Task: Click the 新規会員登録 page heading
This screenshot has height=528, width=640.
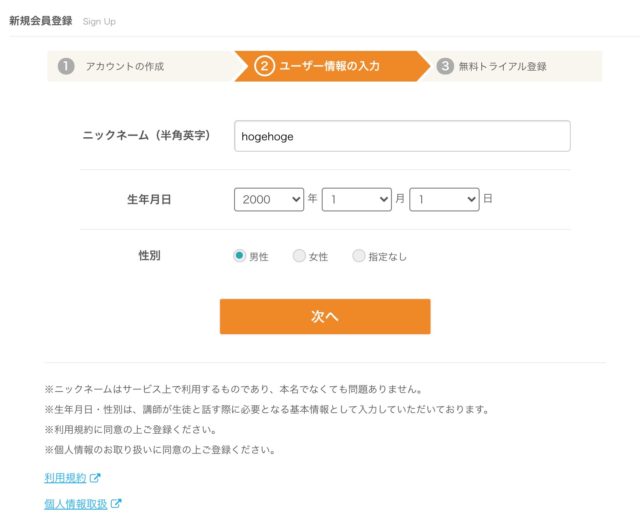Action: (x=40, y=20)
